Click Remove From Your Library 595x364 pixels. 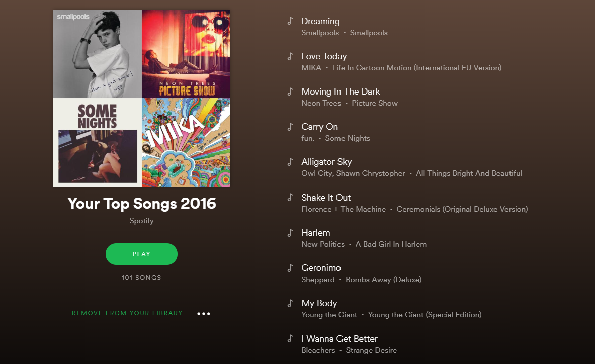[x=127, y=313]
